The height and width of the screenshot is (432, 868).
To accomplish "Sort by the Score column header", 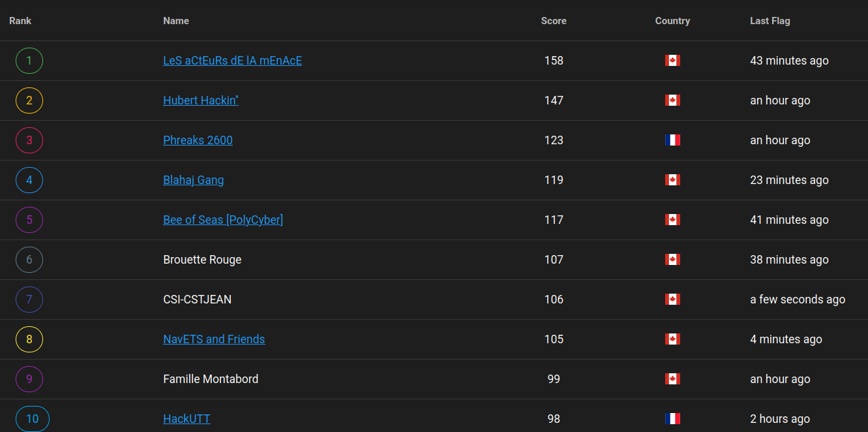I will coord(554,21).
